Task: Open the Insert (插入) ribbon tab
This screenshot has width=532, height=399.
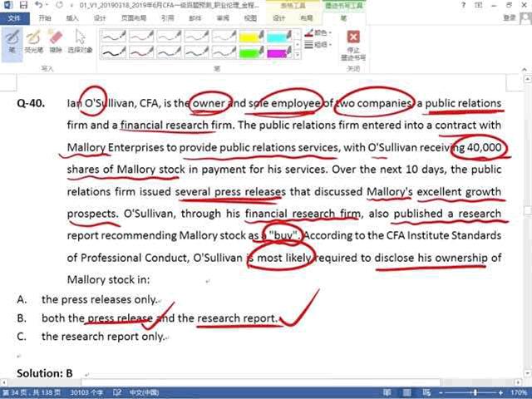Action: 72,18
